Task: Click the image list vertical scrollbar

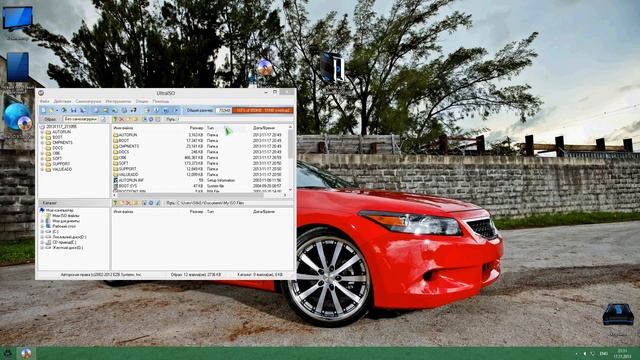Action: (290, 158)
